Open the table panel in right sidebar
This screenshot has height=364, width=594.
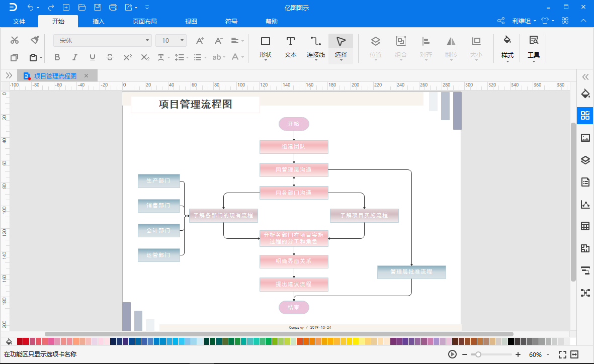tap(585, 226)
